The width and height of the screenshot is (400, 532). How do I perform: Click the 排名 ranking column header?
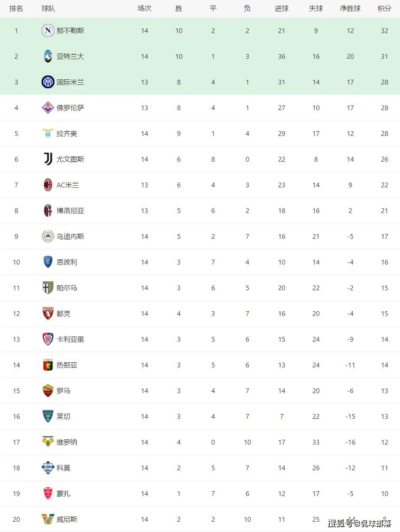tap(16, 9)
